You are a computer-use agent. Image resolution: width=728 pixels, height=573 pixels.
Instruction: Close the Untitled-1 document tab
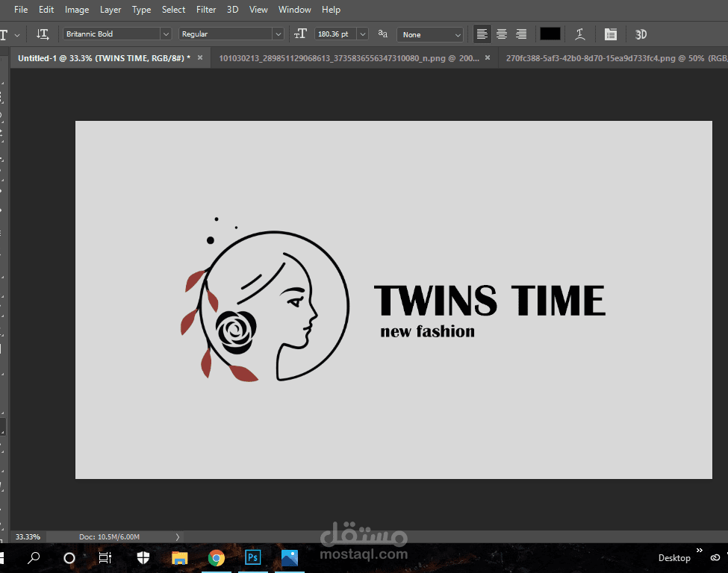pyautogui.click(x=199, y=57)
